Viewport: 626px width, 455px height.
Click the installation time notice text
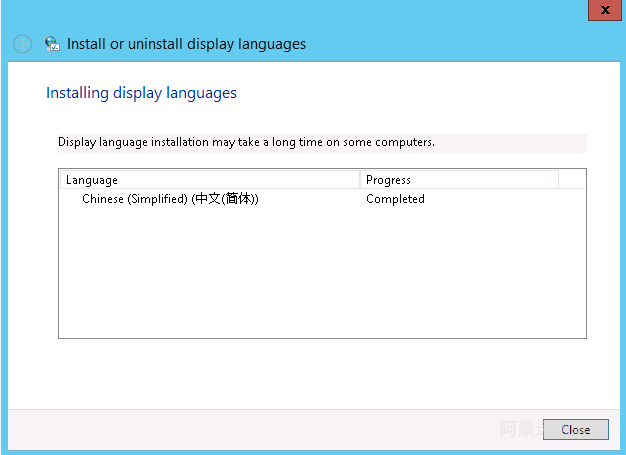(246, 143)
